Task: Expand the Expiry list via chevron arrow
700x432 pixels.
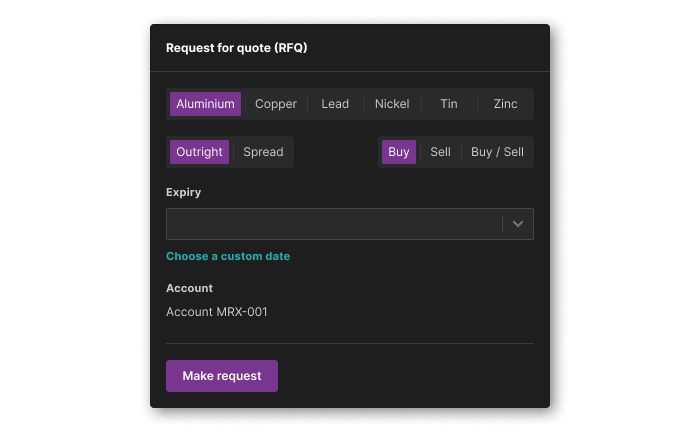Action: point(518,224)
